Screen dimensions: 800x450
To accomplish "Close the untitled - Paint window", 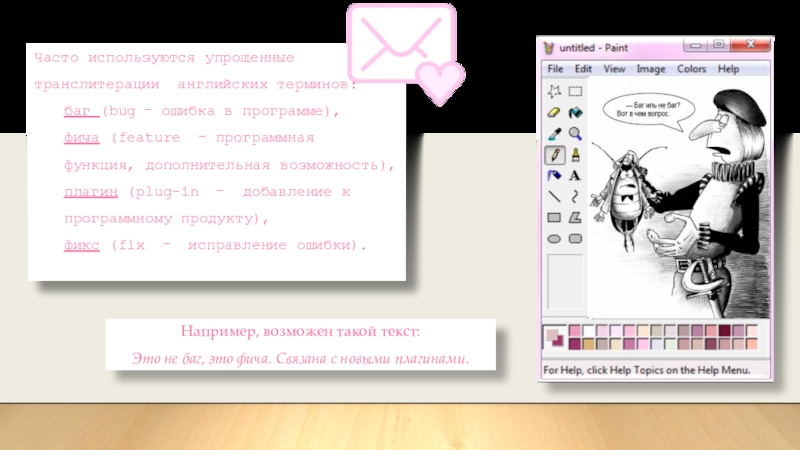I will 750,45.
